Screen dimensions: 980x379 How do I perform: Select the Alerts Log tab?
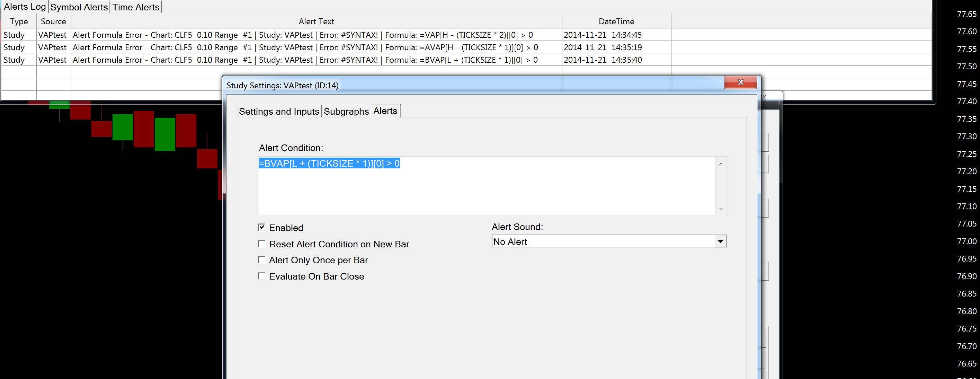coord(25,7)
